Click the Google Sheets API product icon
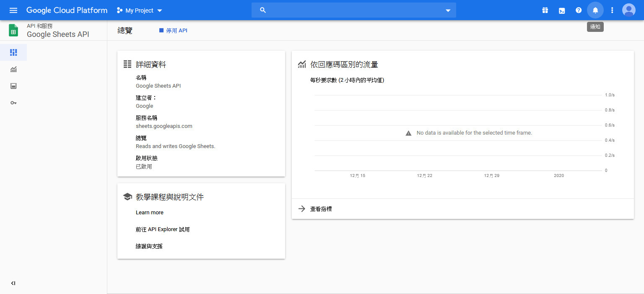This screenshot has width=644, height=294. coord(13,30)
